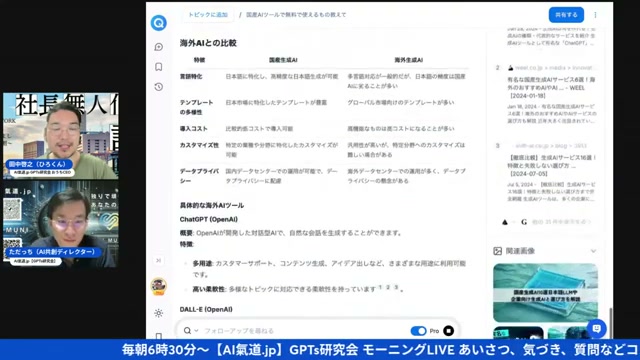Click the subheading 具体的な海外AIツール
The image size is (640, 360).
212,205
